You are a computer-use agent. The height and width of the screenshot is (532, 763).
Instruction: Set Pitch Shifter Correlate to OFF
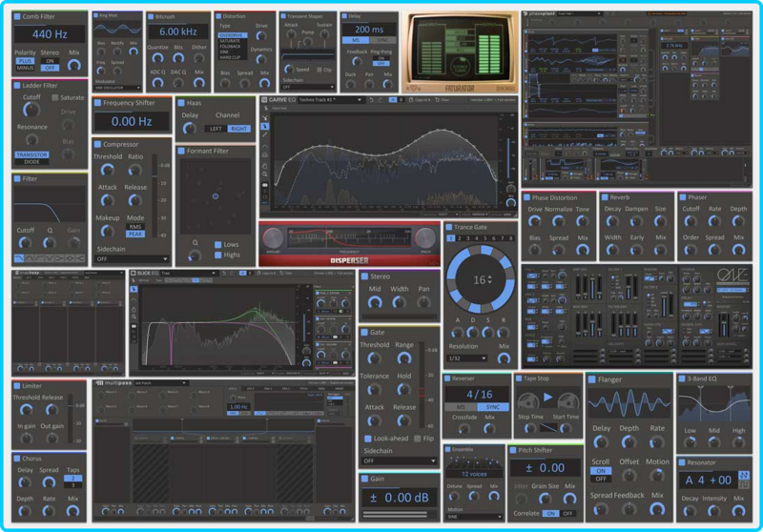pos(567,514)
